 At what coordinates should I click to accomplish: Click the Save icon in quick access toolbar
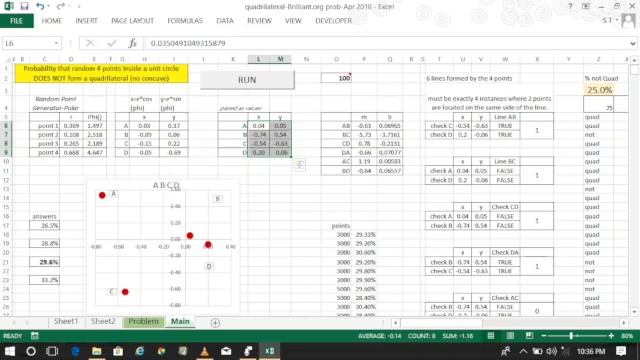pyautogui.click(x=24, y=6)
